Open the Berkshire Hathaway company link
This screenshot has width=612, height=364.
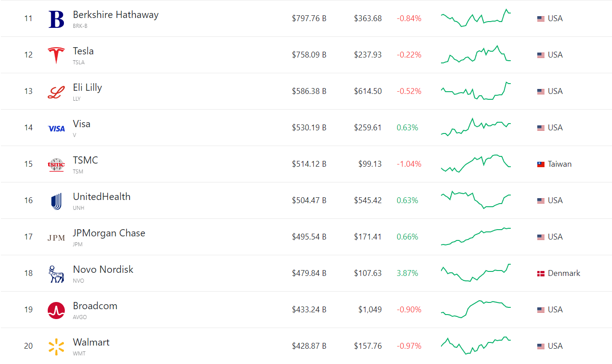116,15
